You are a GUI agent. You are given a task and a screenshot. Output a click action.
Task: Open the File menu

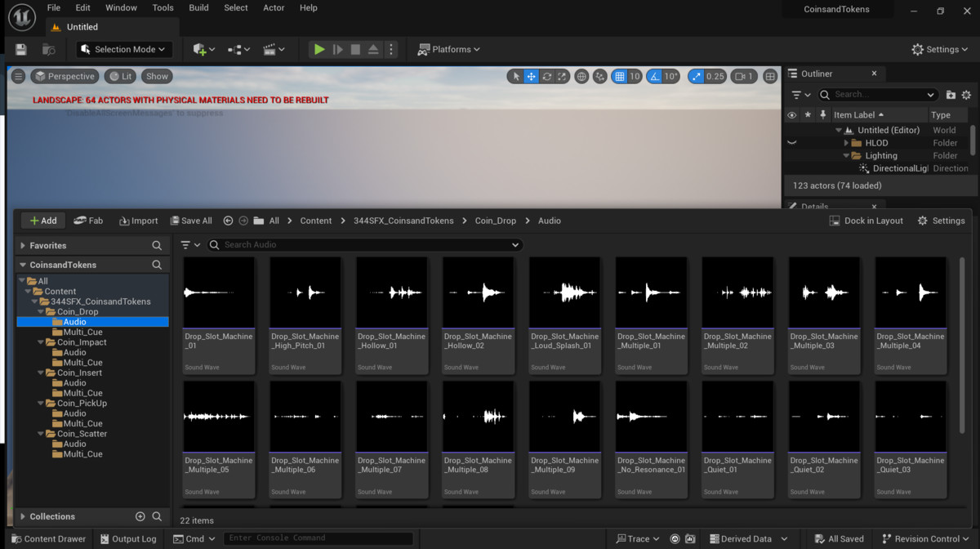coord(54,8)
